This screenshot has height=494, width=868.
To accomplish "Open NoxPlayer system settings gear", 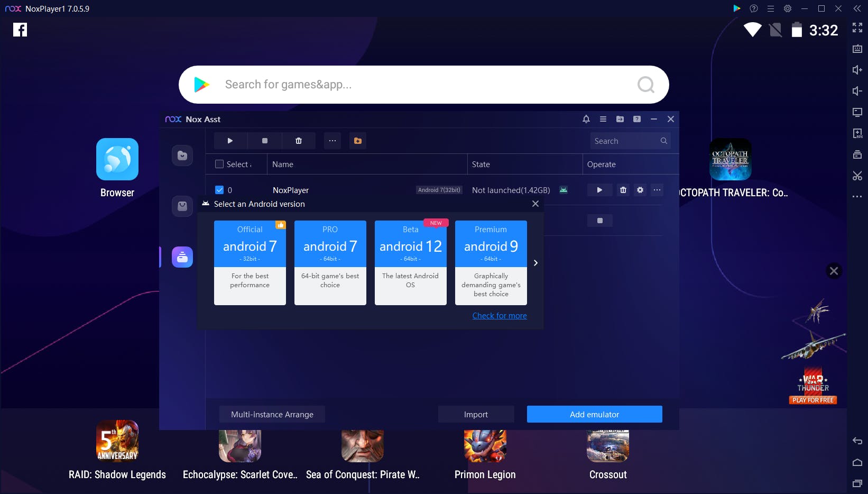I will click(788, 8).
